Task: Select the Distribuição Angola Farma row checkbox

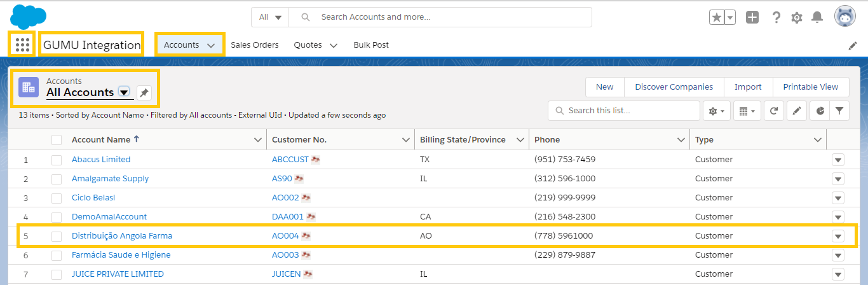Action: pos(57,236)
